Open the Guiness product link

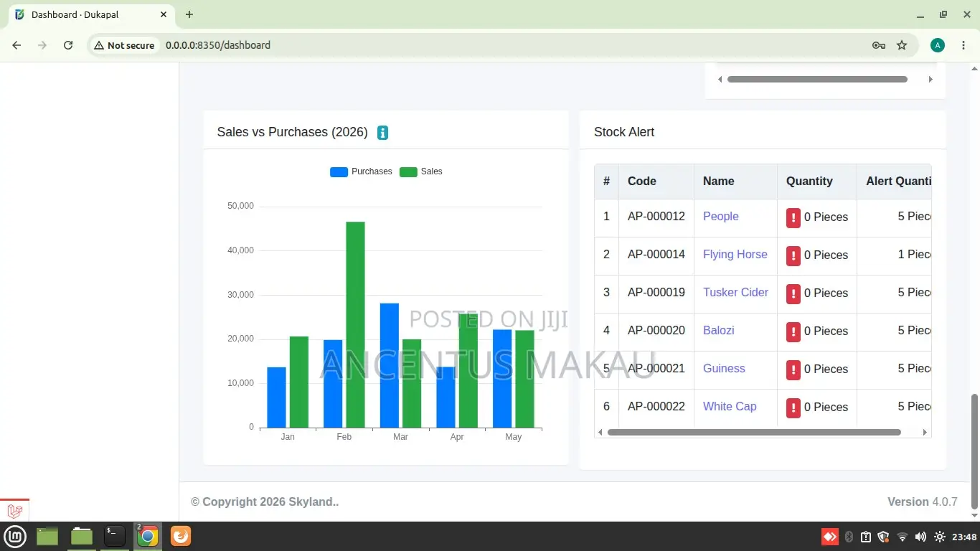click(x=724, y=369)
